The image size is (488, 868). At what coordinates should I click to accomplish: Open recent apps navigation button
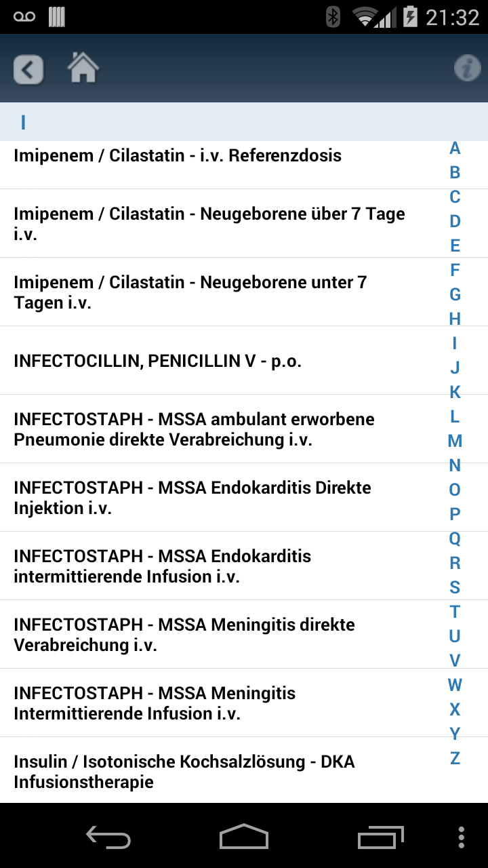pyautogui.click(x=381, y=836)
